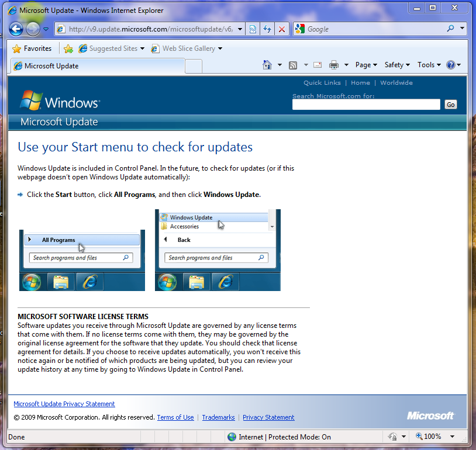Click the Quick Links header link
This screenshot has width=476, height=450.
click(x=322, y=83)
